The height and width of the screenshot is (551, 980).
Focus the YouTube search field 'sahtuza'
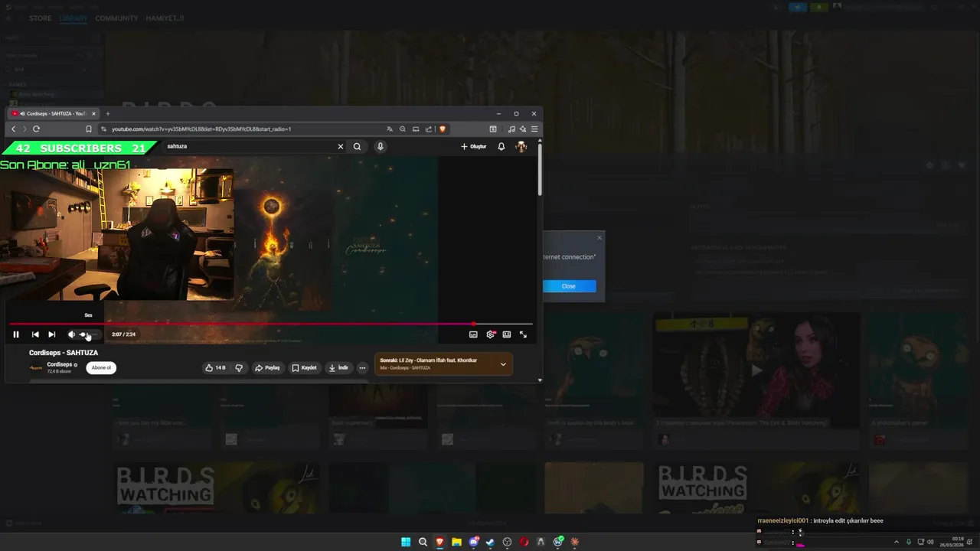click(x=248, y=146)
